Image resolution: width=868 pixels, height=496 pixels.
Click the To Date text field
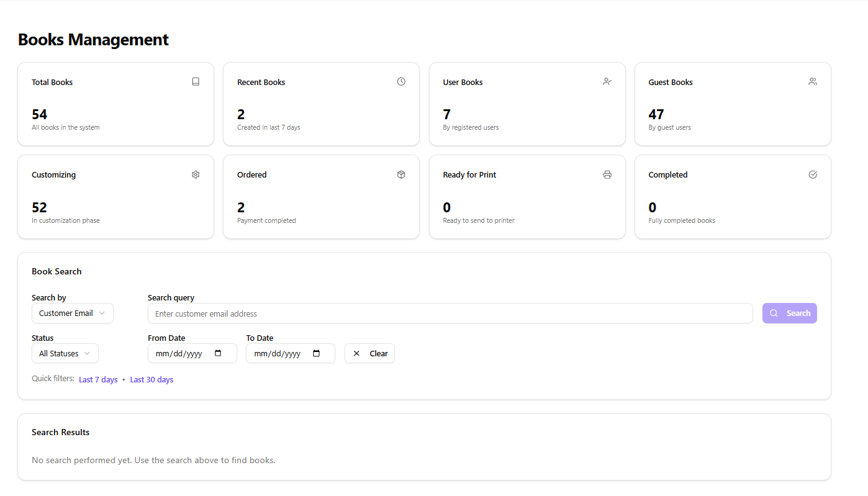click(278, 353)
